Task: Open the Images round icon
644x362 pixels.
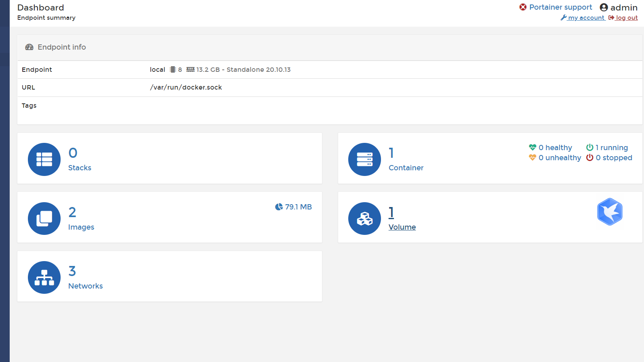Action: tap(44, 218)
